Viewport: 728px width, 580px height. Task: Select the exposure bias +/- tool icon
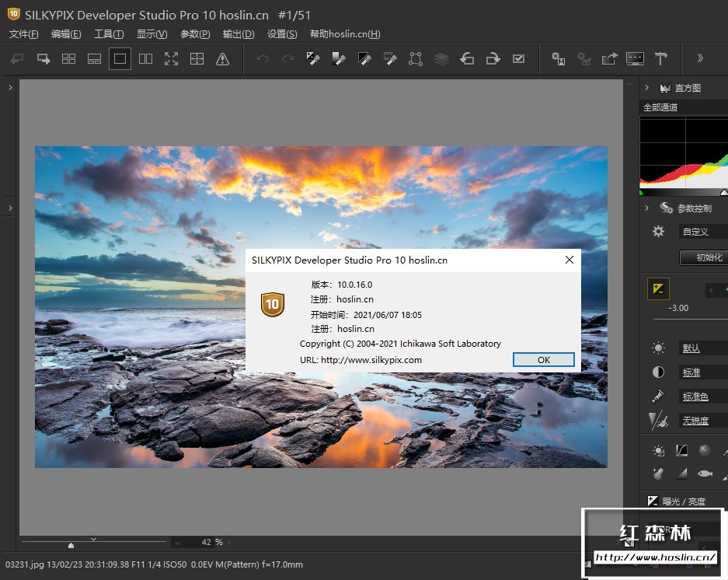[x=658, y=288]
